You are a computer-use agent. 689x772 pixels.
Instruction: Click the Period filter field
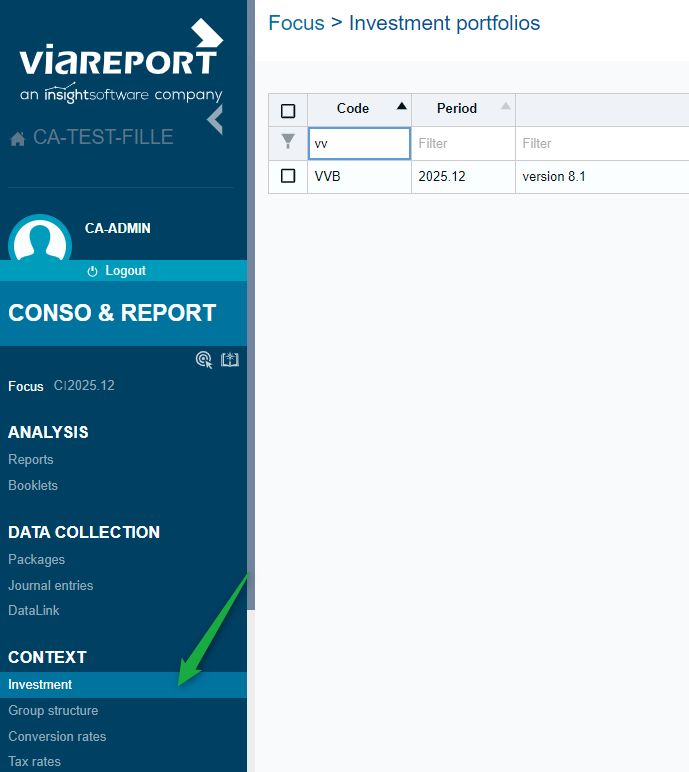click(463, 143)
